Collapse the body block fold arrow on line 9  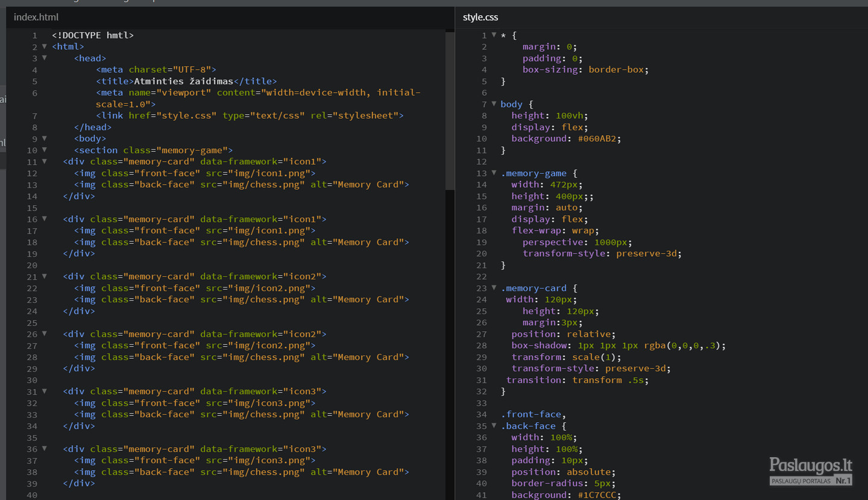(44, 138)
